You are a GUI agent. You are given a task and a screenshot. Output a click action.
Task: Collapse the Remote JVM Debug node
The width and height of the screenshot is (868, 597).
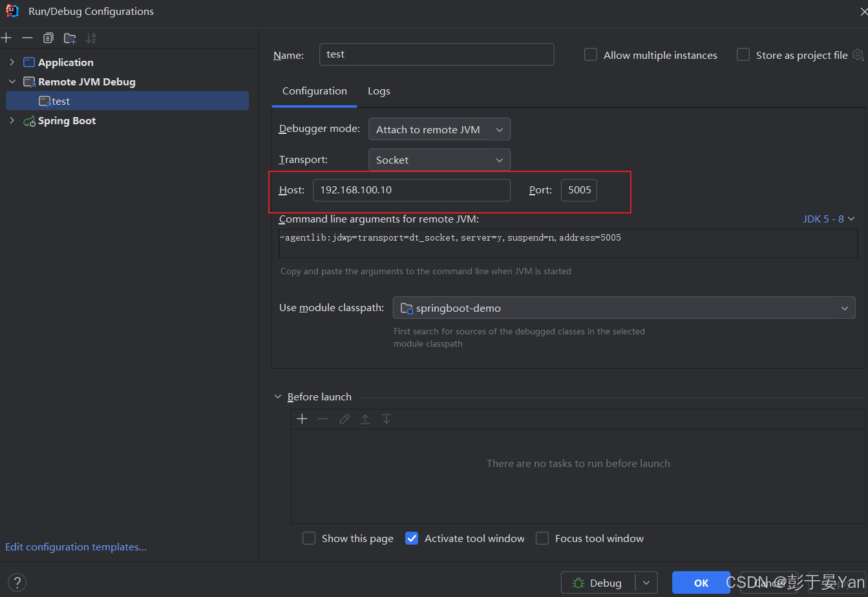pos(12,82)
